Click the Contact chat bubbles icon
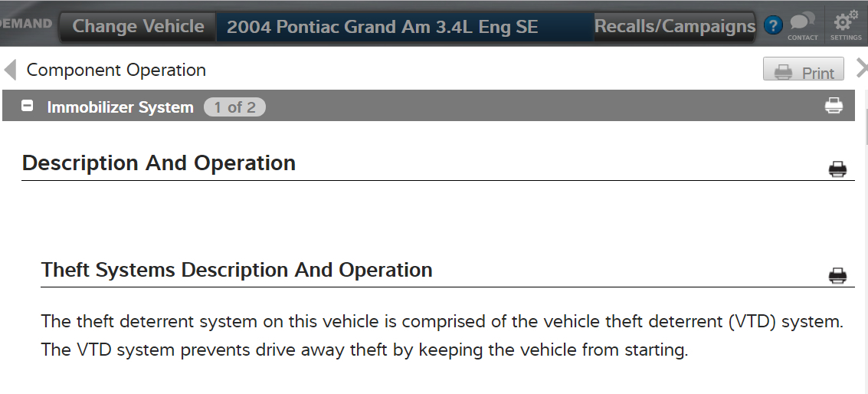 [802, 25]
